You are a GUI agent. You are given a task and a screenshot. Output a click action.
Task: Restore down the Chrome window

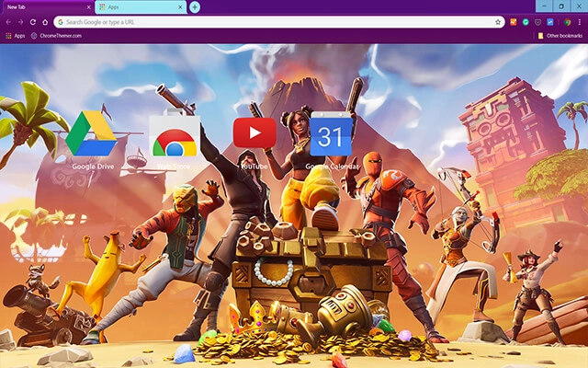[x=561, y=6]
